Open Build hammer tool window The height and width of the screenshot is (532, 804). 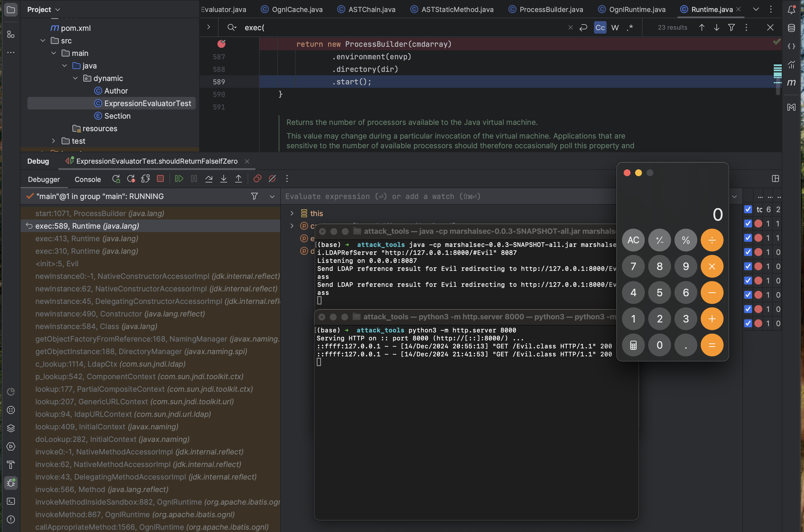click(x=11, y=464)
